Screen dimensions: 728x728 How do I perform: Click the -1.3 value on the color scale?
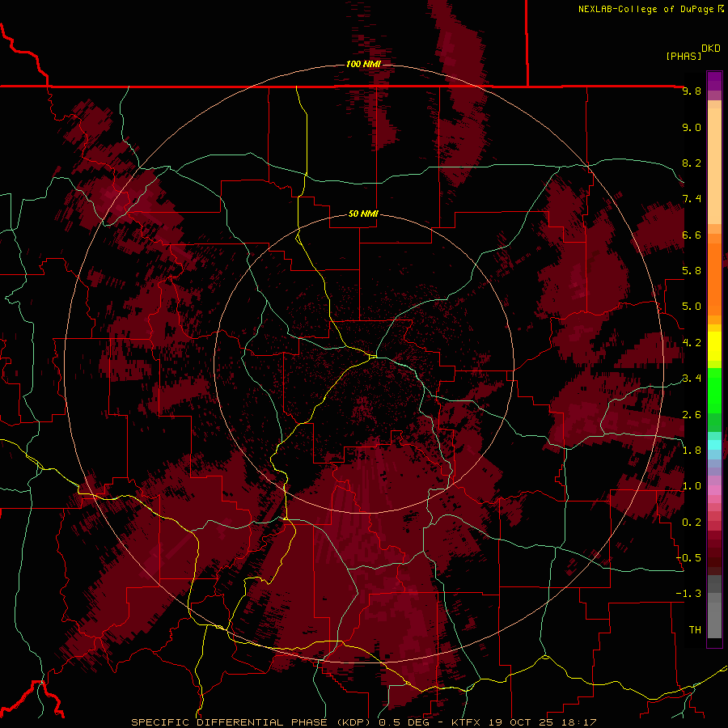coord(688,594)
